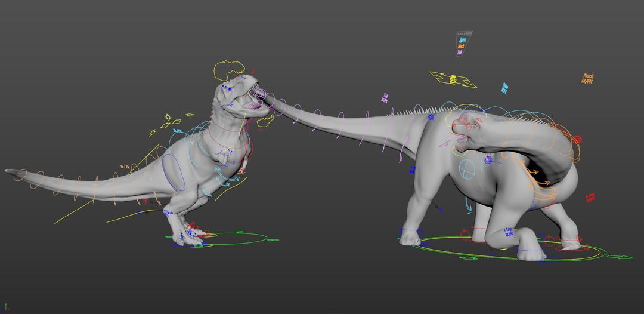Select orange ring at T-rex tail tip
The height and width of the screenshot is (314, 644).
[20, 175]
